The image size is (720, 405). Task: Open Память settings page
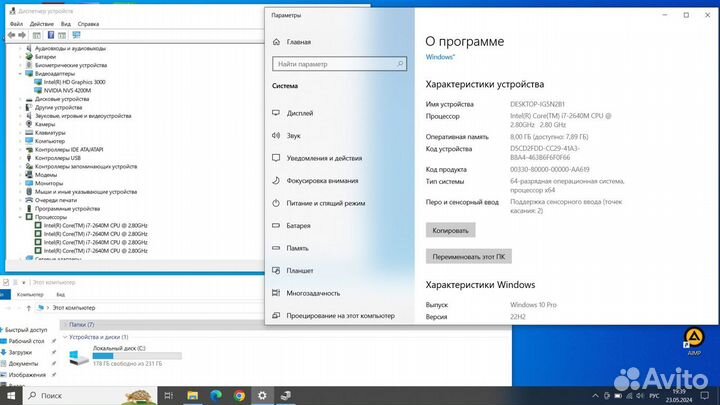pos(297,248)
